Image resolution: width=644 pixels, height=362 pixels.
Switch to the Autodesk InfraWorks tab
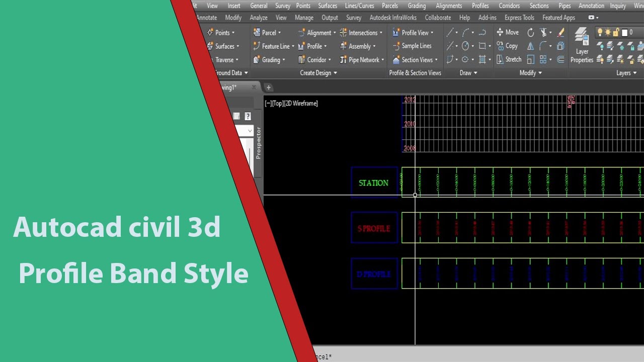click(x=393, y=18)
